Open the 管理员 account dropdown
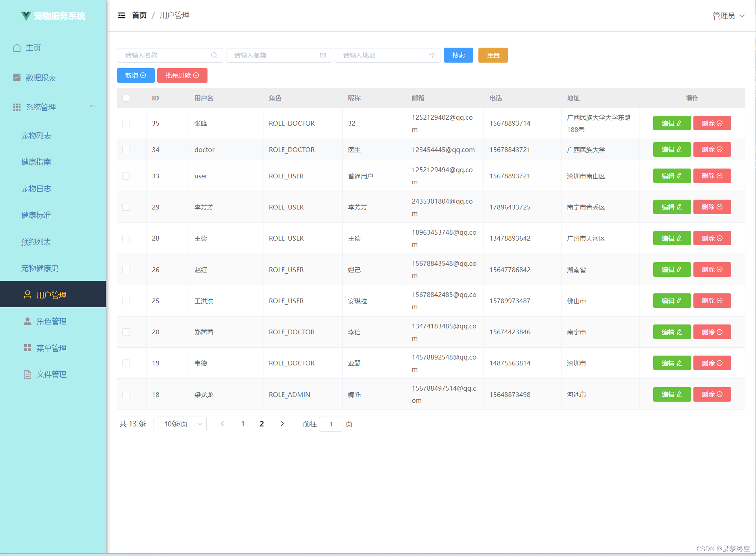 [x=728, y=16]
